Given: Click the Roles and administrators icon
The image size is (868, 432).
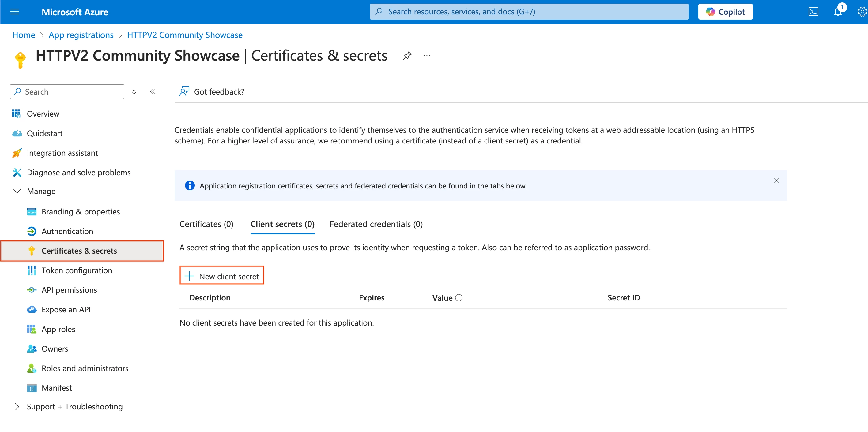Looking at the screenshot, I should click(x=32, y=368).
